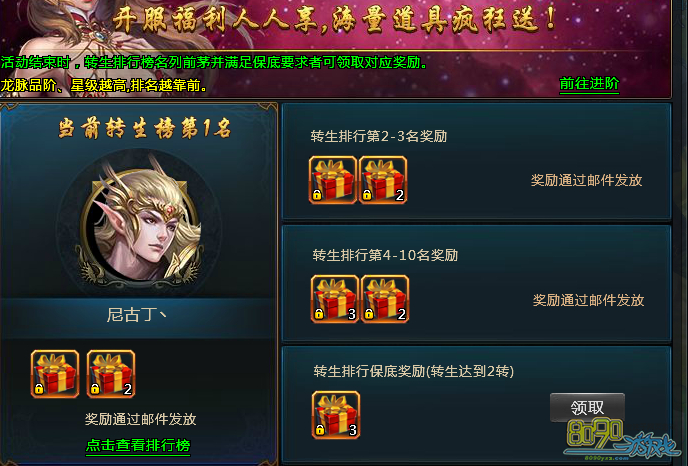Viewport: 688px width, 466px height.
Task: Click the 转生排行第4-10名奖励 heading
Action: point(385,255)
